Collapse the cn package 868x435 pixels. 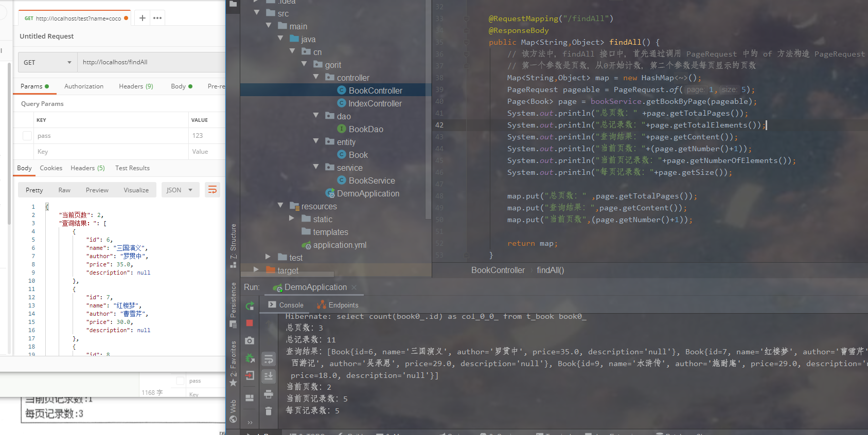click(292, 51)
